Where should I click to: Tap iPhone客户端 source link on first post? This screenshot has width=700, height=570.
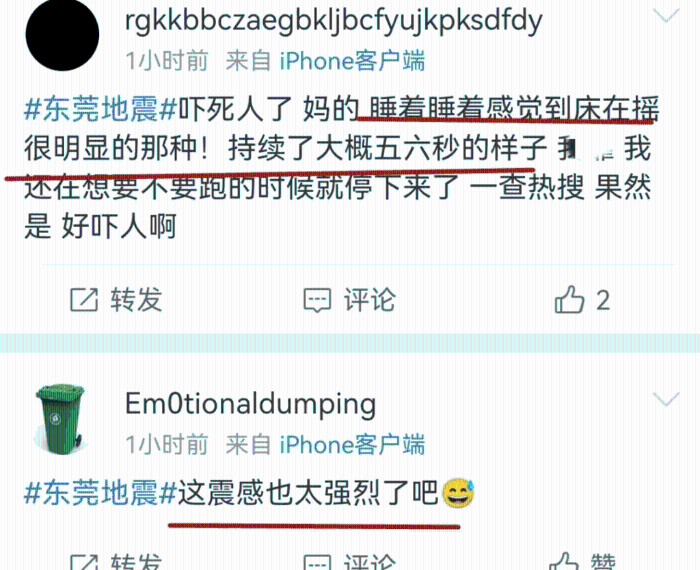tap(352, 61)
